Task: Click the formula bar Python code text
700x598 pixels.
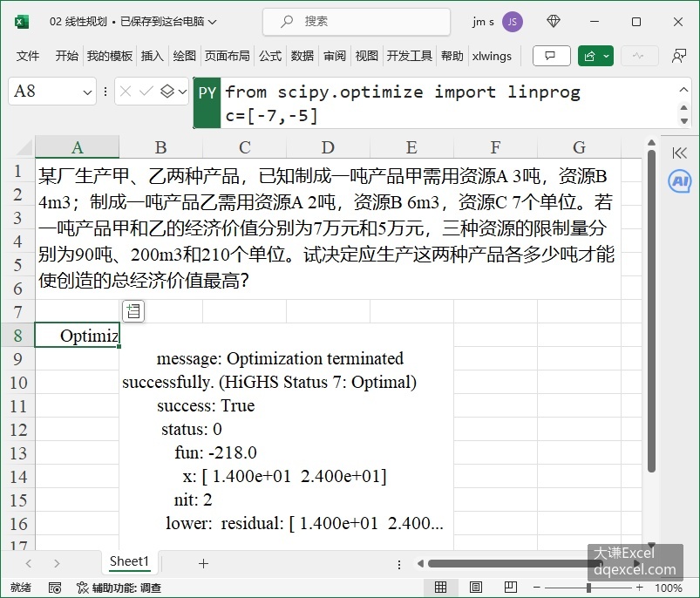Action: (402, 104)
